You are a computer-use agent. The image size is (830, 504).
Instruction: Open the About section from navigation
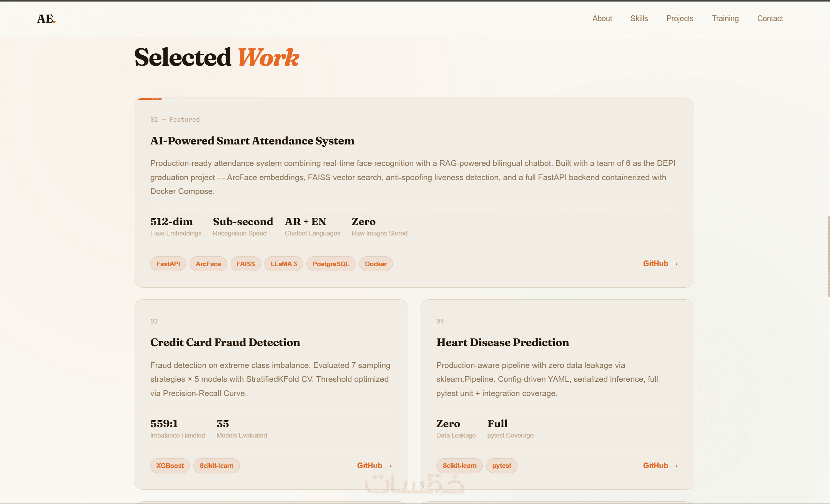coord(602,18)
